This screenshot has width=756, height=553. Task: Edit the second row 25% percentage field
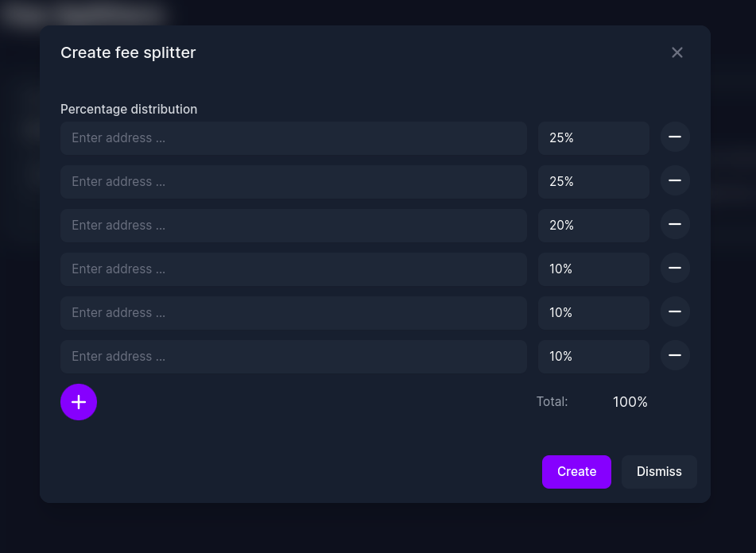click(x=594, y=182)
